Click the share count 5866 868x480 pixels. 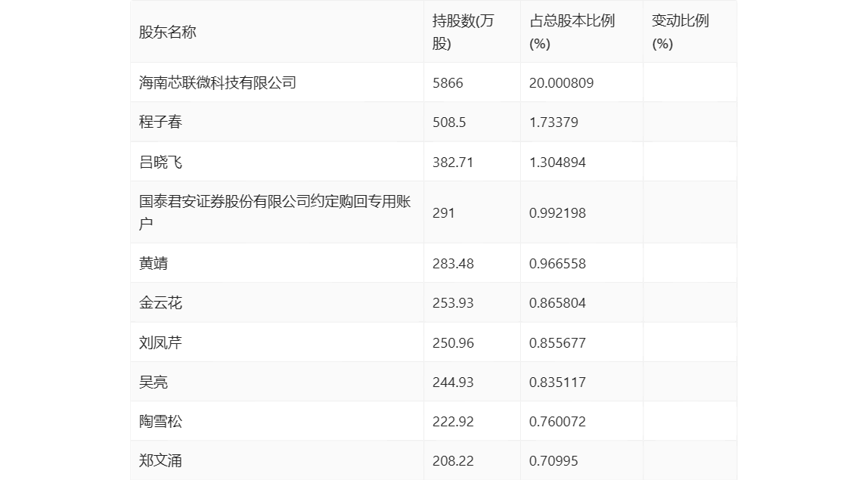pyautogui.click(x=448, y=83)
